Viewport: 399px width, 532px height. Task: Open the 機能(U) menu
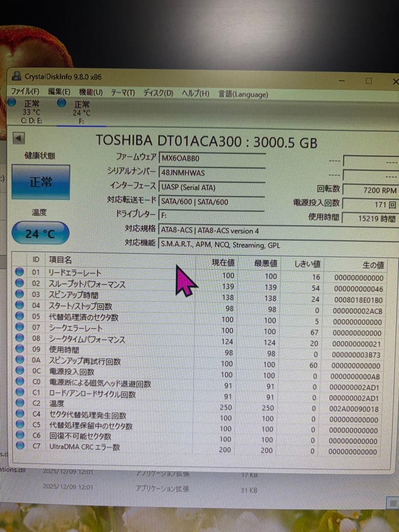coord(91,92)
